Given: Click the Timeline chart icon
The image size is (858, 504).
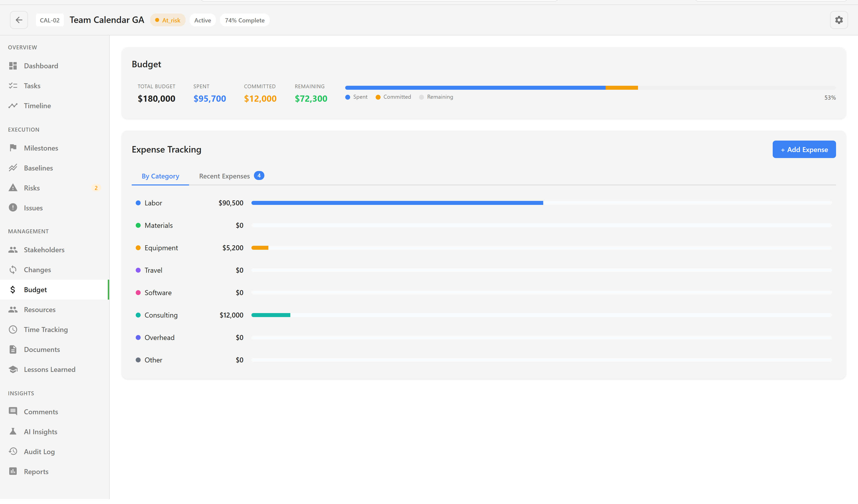Looking at the screenshot, I should coord(13,106).
